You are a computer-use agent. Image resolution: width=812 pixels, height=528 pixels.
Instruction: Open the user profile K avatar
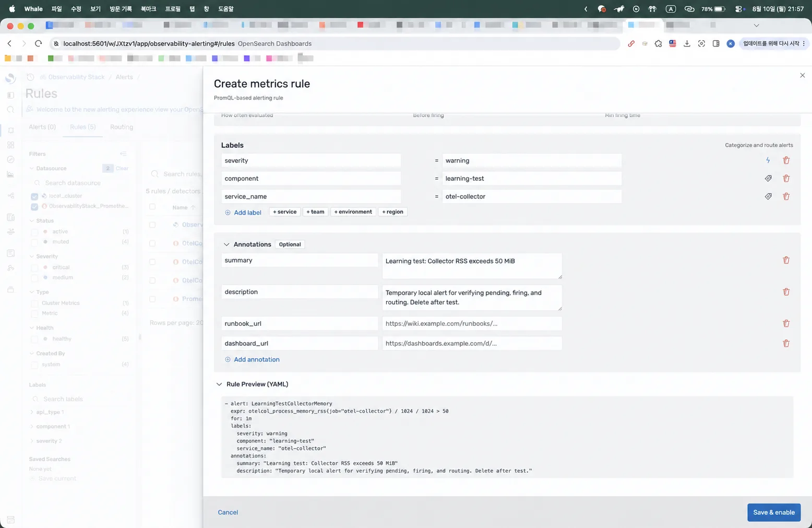pyautogui.click(x=731, y=43)
